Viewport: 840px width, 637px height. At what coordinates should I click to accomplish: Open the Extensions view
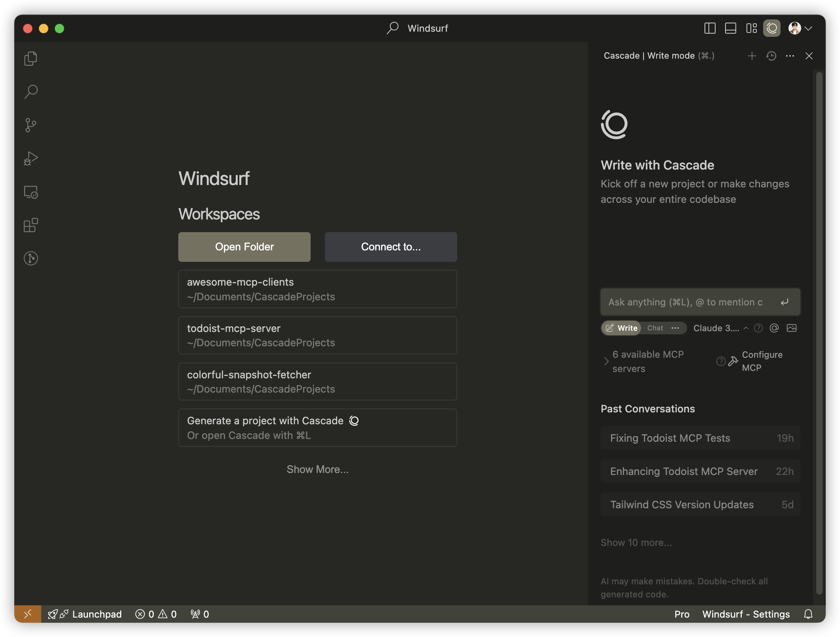pos(31,225)
